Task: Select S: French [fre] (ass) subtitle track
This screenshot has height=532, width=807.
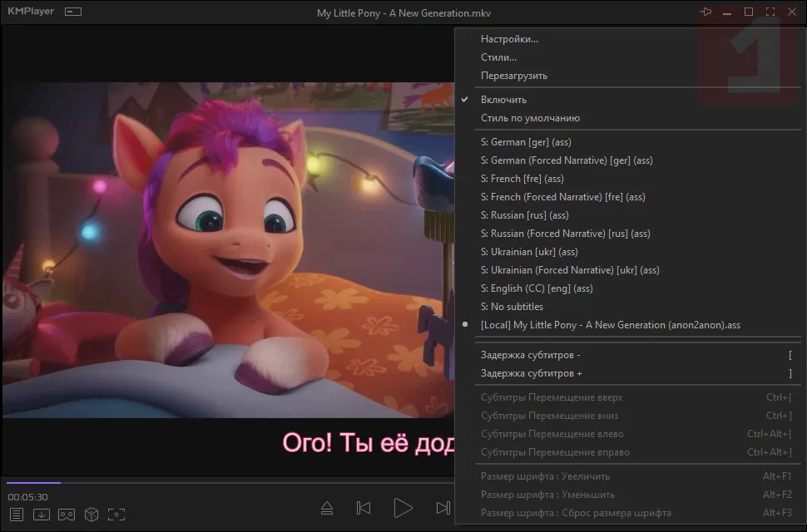Action: 628,179
